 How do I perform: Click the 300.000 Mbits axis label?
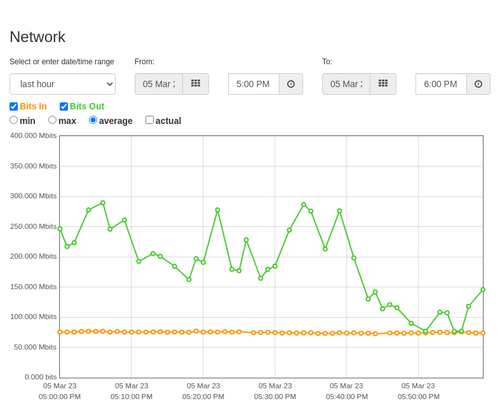point(33,196)
